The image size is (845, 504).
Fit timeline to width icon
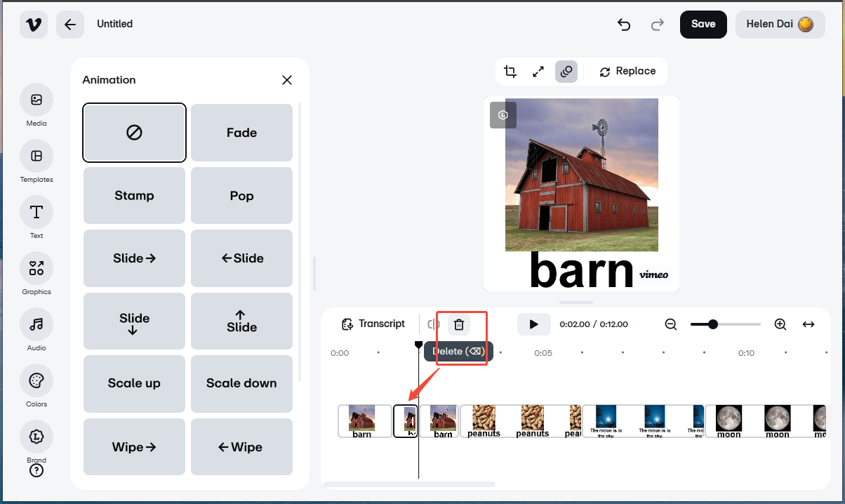(x=809, y=324)
